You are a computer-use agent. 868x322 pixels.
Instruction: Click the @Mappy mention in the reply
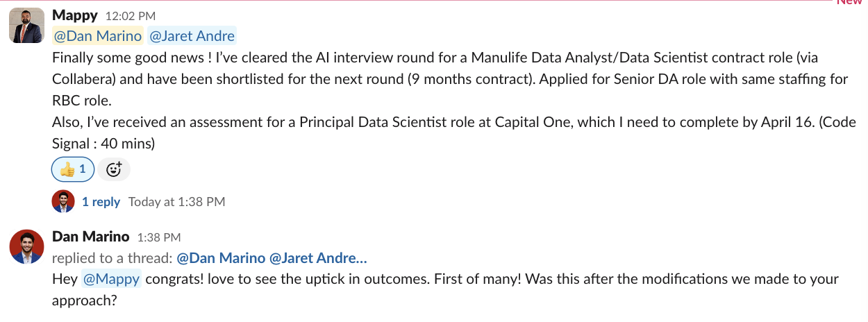(x=112, y=280)
